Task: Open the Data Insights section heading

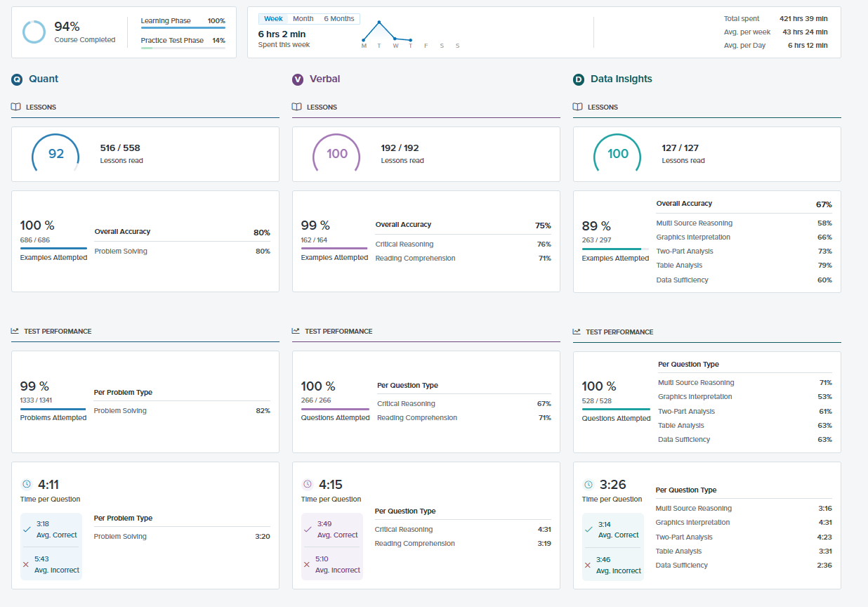Action: point(621,79)
